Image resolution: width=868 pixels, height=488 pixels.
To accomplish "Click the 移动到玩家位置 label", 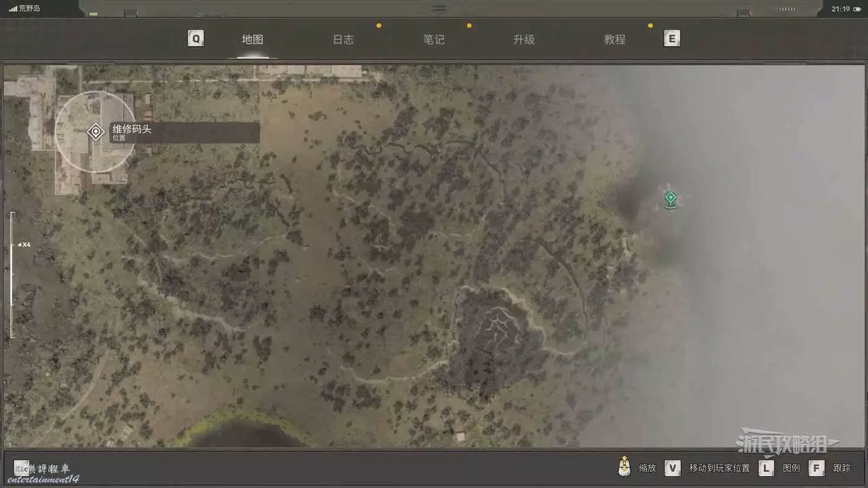I will 719,468.
